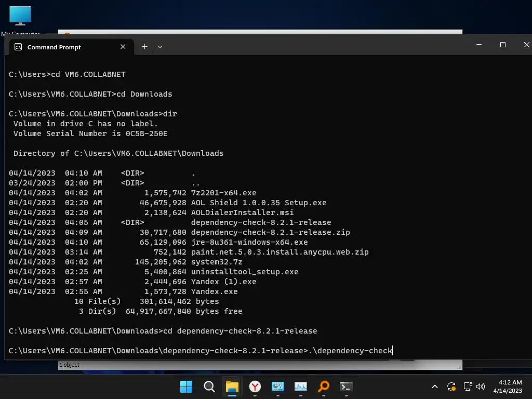Click the typed .\dependency-check command

point(350,351)
